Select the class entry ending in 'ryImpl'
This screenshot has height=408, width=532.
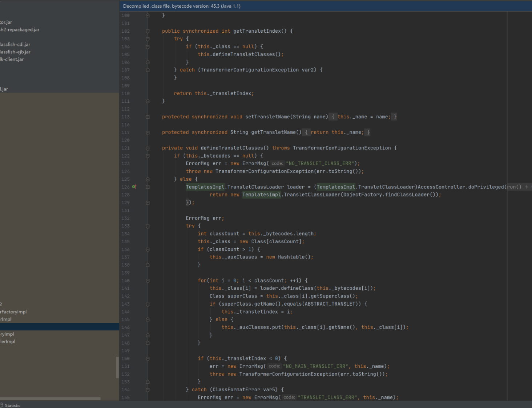pos(7,334)
